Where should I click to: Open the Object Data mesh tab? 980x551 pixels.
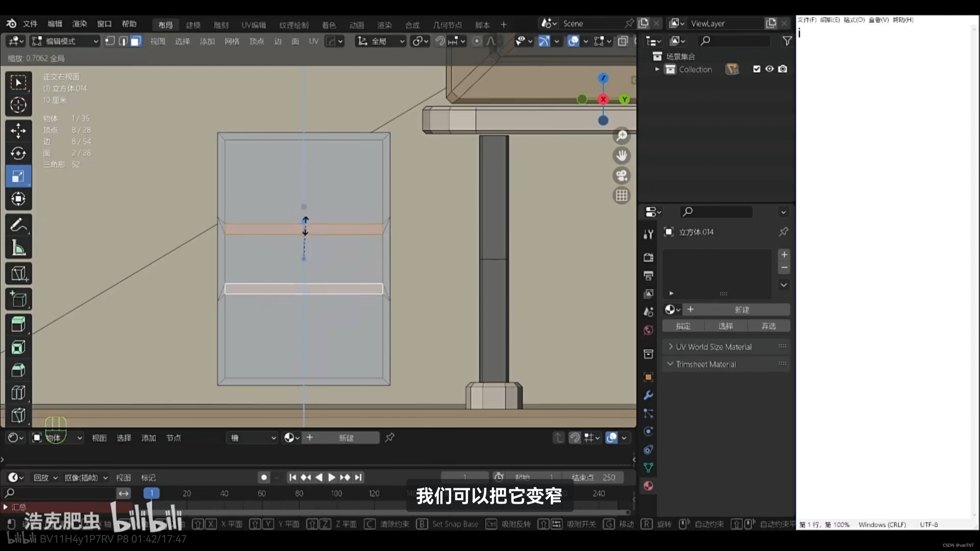click(648, 468)
